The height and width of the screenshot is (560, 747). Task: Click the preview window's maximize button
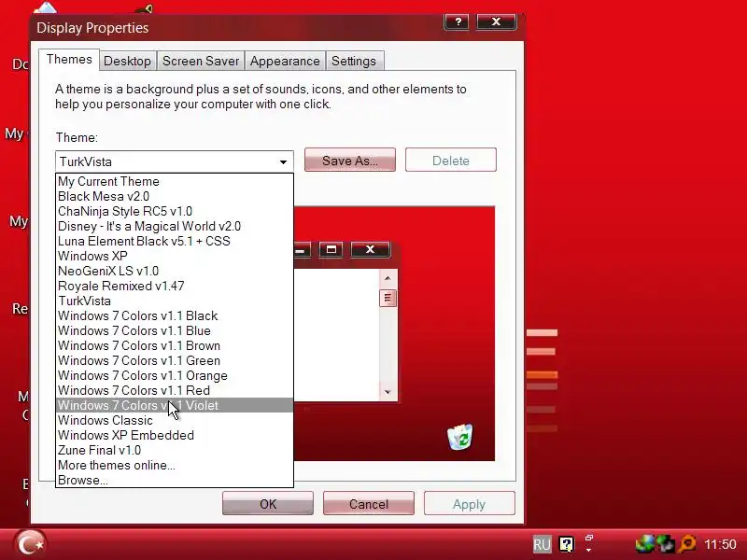pyautogui.click(x=331, y=249)
